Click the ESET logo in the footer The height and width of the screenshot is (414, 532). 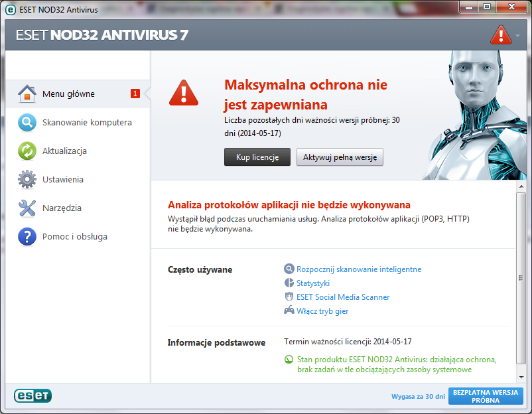click(x=33, y=395)
